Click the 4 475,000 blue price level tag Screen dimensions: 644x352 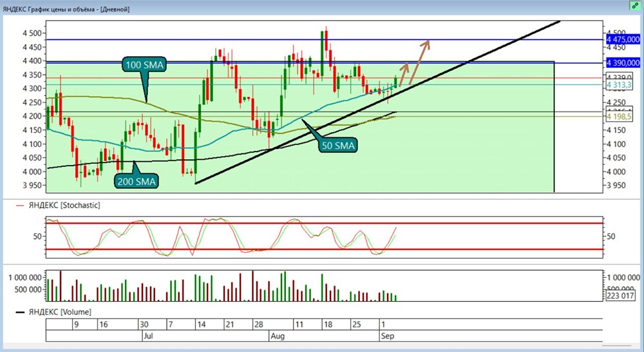[x=623, y=39]
